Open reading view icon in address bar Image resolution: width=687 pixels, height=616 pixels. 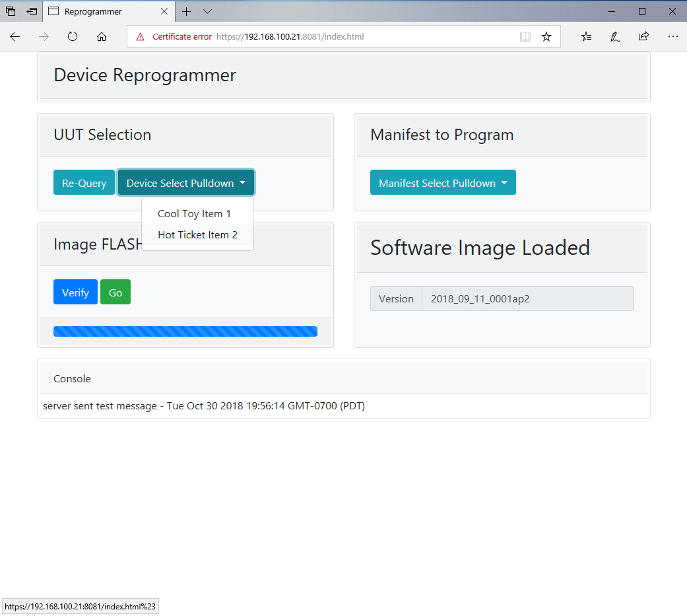pyautogui.click(x=525, y=37)
